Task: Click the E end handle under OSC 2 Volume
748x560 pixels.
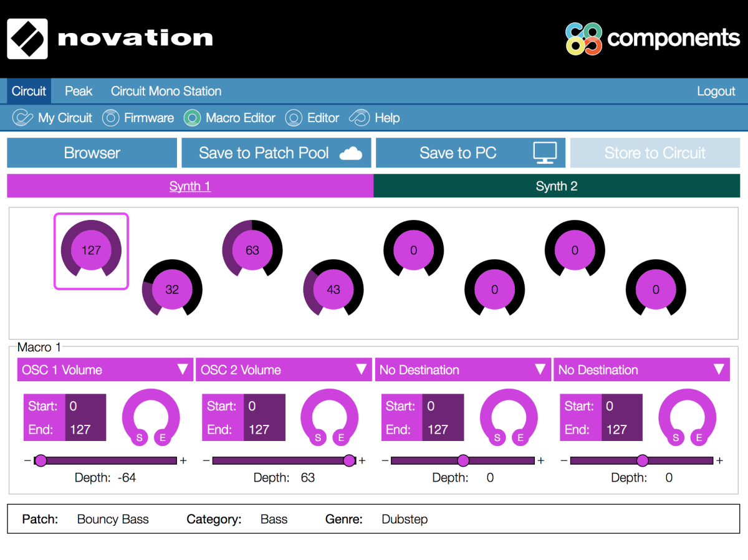Action: [341, 438]
